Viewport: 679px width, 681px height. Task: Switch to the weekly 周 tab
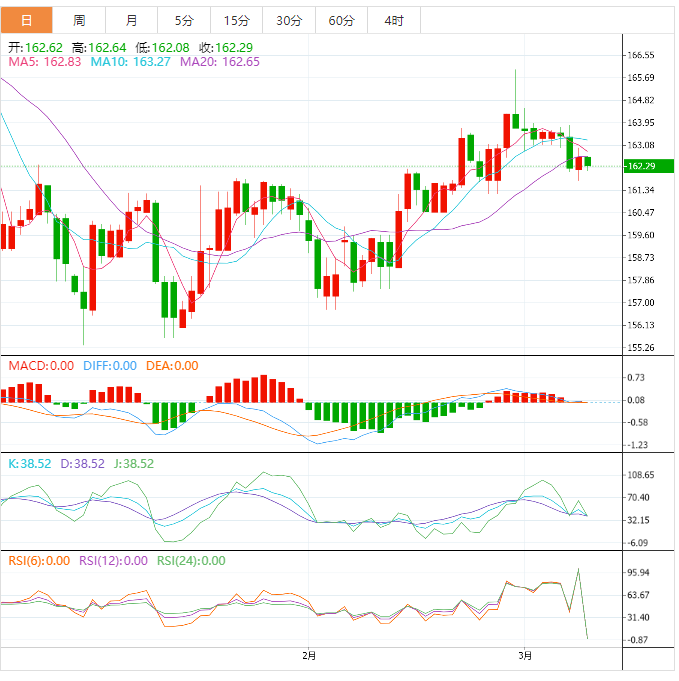click(x=79, y=20)
